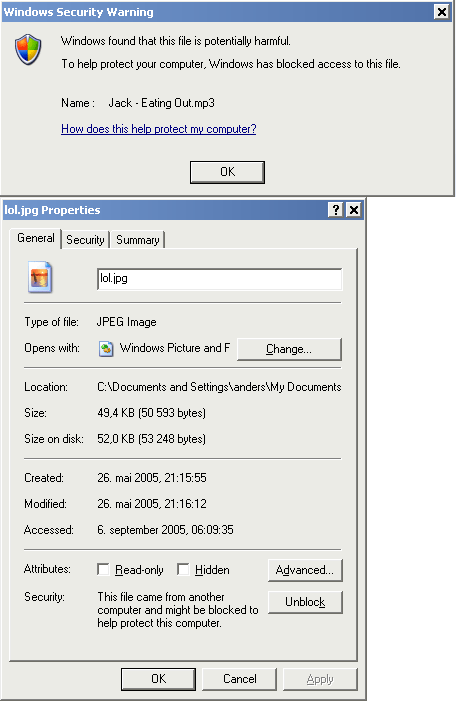Click the Windows Security shield icon
The height and width of the screenshot is (701, 456).
coord(28,50)
